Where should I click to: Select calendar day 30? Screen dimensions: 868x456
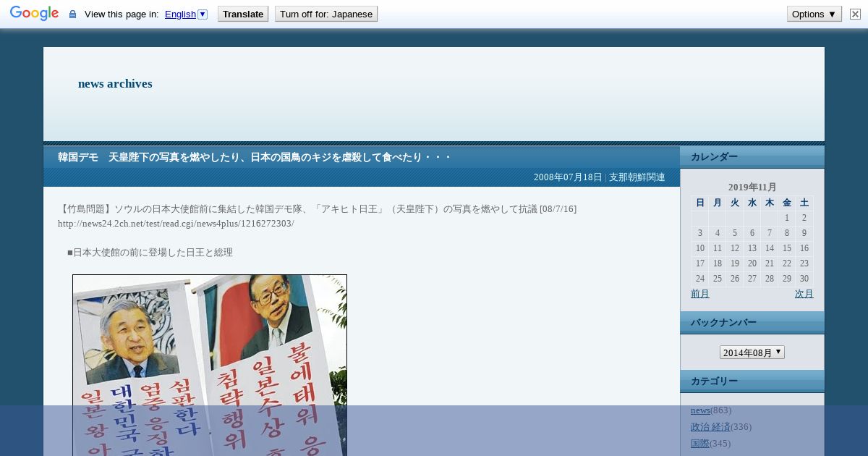(804, 279)
